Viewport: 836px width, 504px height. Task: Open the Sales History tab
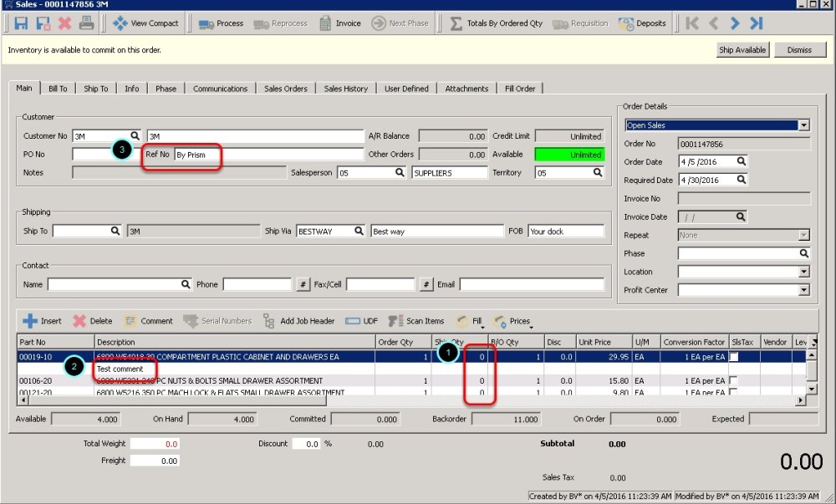(345, 89)
